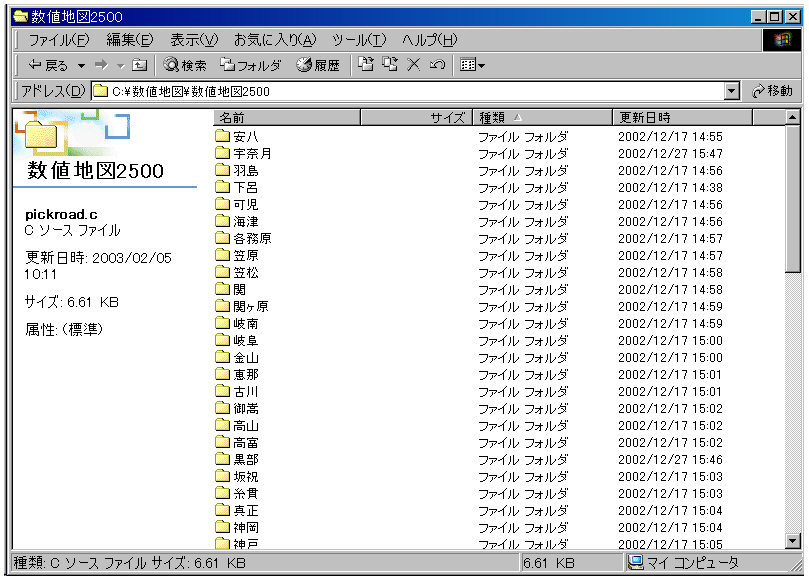Open the ツール(T) menu
This screenshot has height=583, width=809.
point(359,40)
